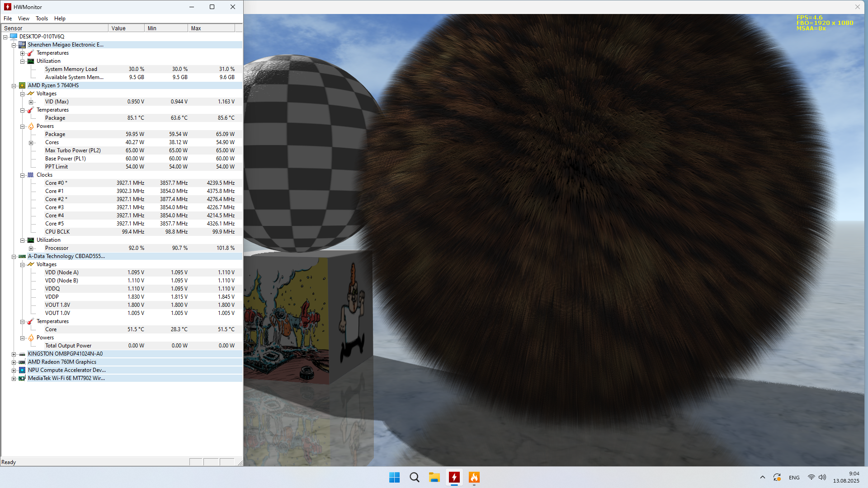Click the AMD Ryzen 5 7640HS CPU icon
Screen dimensions: 868x488
click(x=22, y=85)
